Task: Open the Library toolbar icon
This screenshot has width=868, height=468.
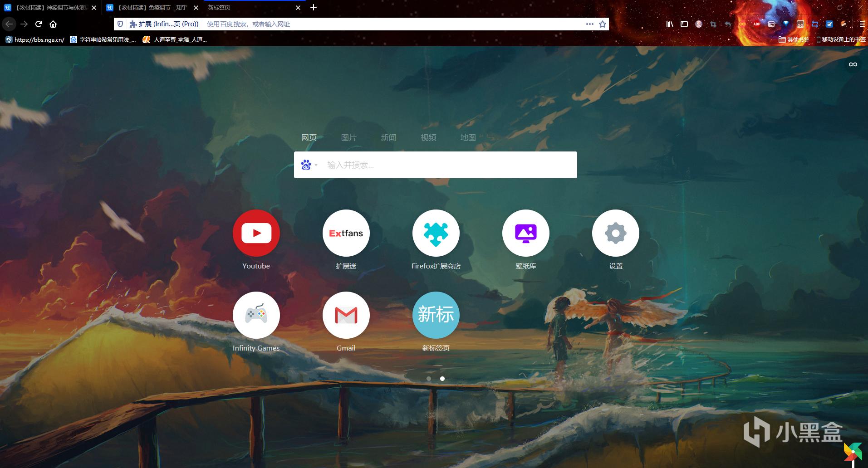Action: (x=670, y=24)
